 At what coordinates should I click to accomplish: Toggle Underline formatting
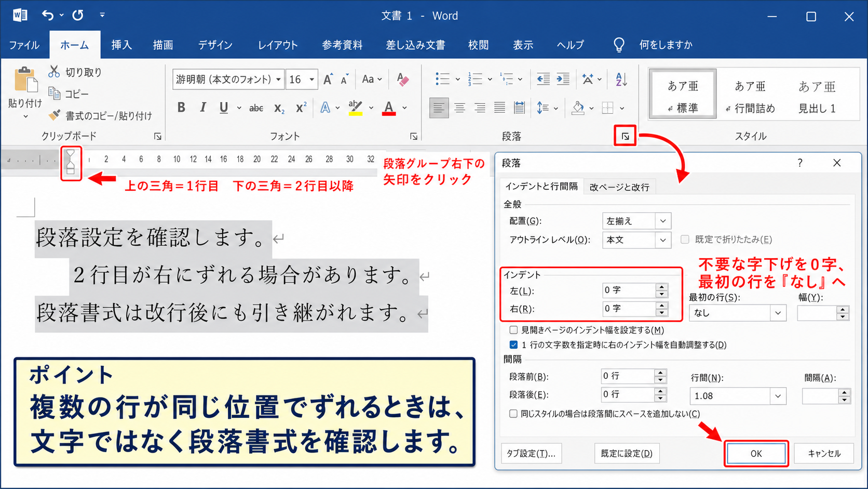pos(224,108)
